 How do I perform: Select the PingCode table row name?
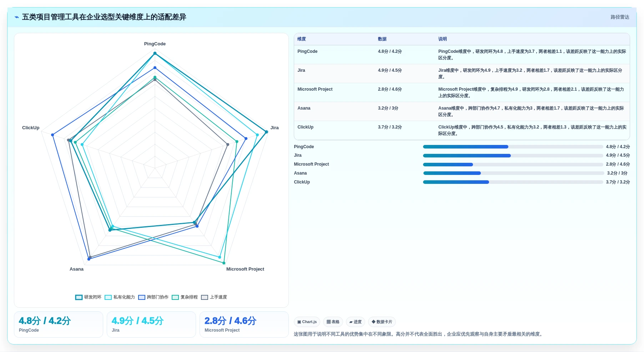pos(307,51)
